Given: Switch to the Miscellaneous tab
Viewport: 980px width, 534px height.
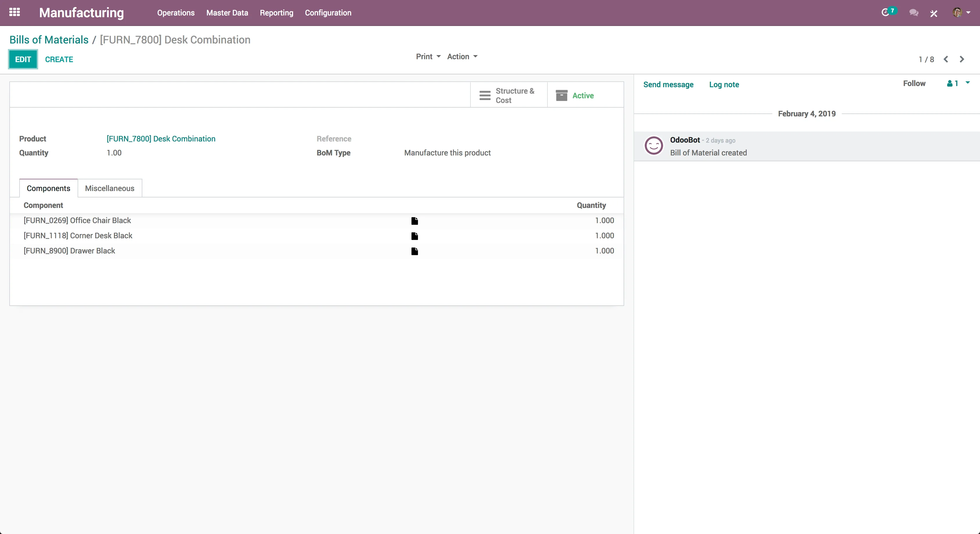Looking at the screenshot, I should [110, 188].
